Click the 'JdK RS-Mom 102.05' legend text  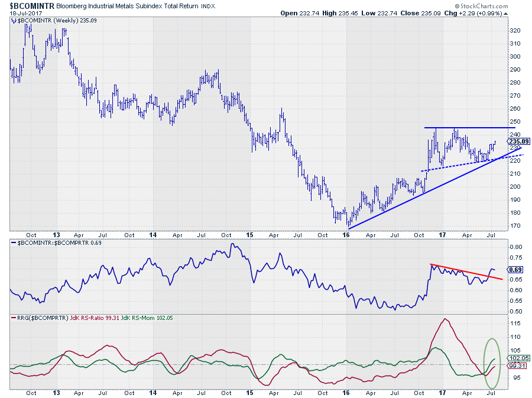coord(147,318)
